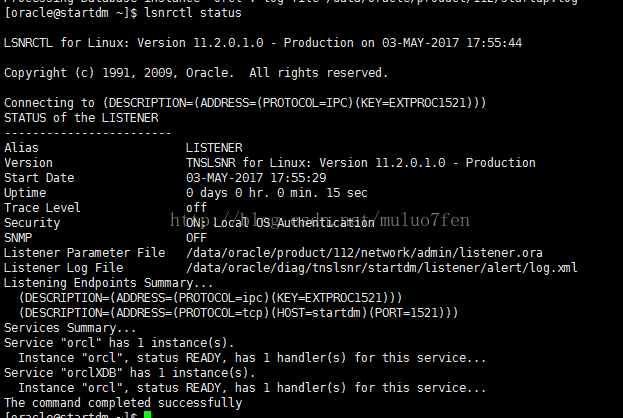The height and width of the screenshot is (418, 623).
Task: Click the Alias value "LISTENER"
Action: click(x=214, y=148)
